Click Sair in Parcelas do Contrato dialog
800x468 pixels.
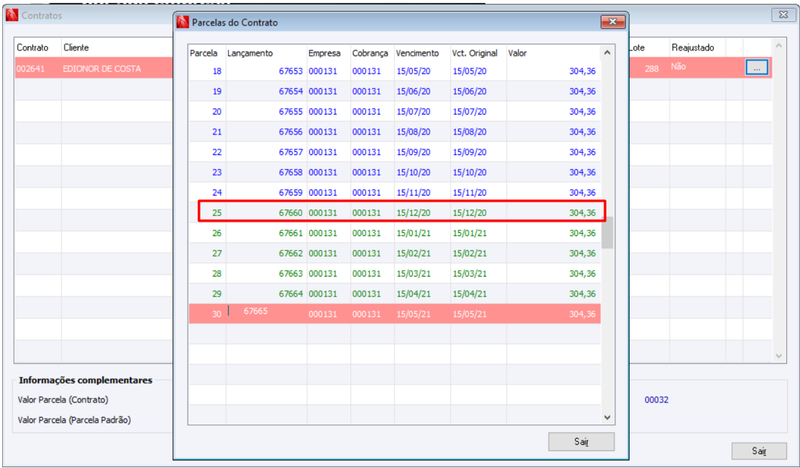pos(581,441)
